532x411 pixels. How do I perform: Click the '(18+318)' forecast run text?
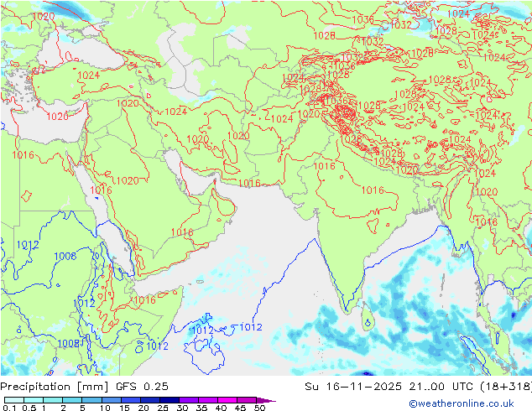pyautogui.click(x=506, y=387)
